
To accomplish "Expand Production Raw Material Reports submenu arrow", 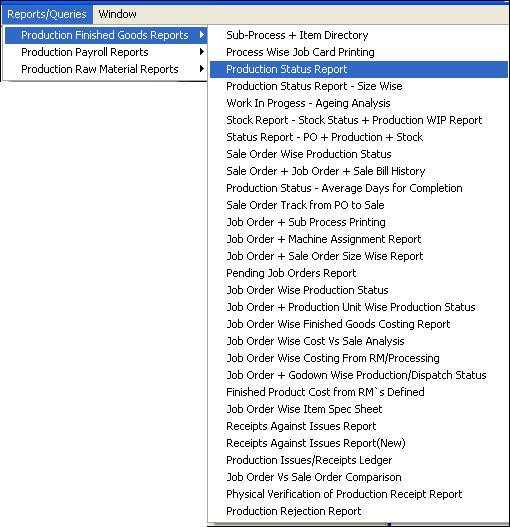I will click(201, 69).
